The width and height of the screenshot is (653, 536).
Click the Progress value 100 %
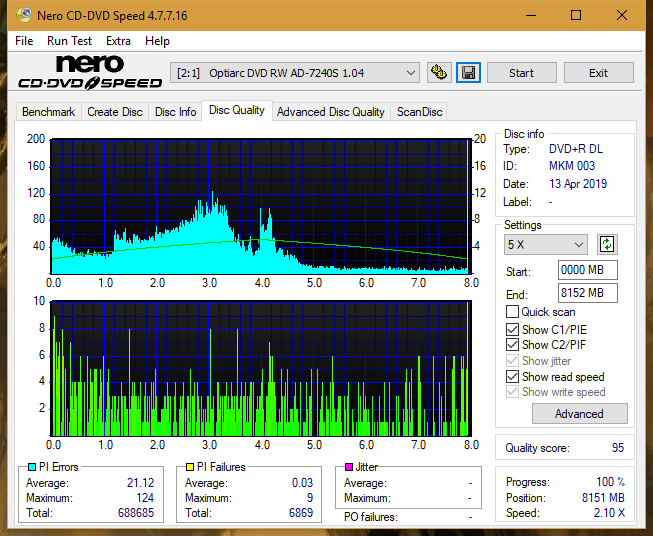611,482
